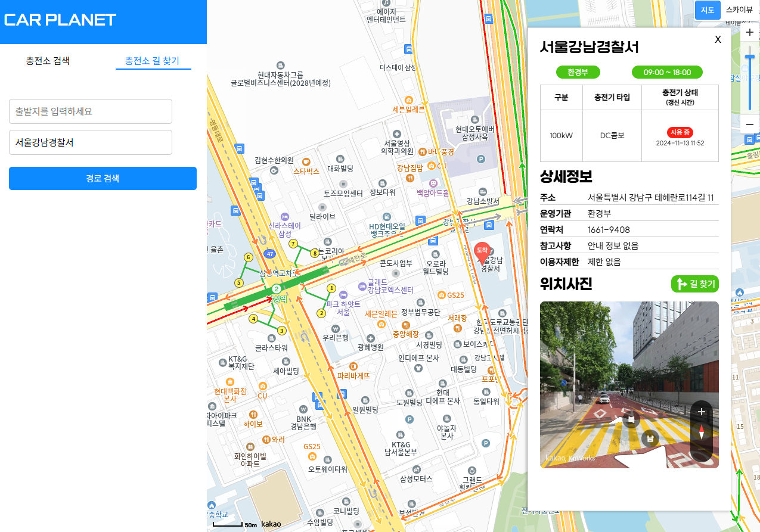Viewport: 760px width, 532px height.
Task: Click the 제한 없음 user restriction value
Action: pyautogui.click(x=604, y=262)
